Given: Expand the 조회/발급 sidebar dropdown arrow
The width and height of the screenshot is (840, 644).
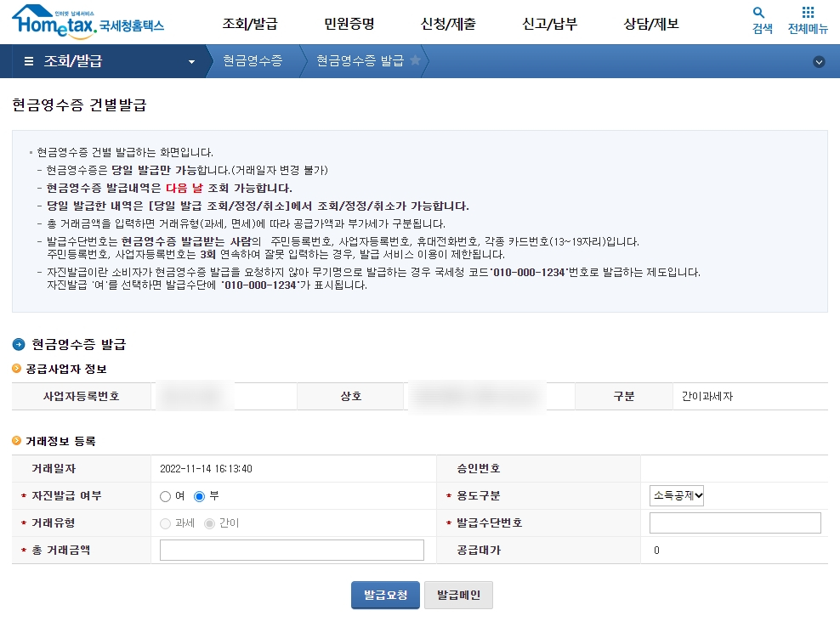Looking at the screenshot, I should pyautogui.click(x=191, y=61).
